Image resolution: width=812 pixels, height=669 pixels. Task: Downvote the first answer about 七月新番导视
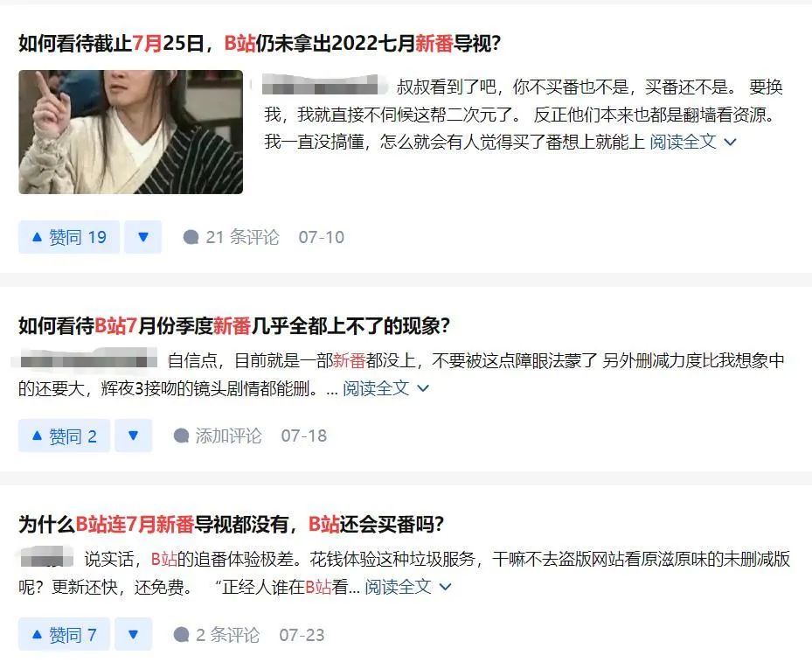click(x=143, y=237)
